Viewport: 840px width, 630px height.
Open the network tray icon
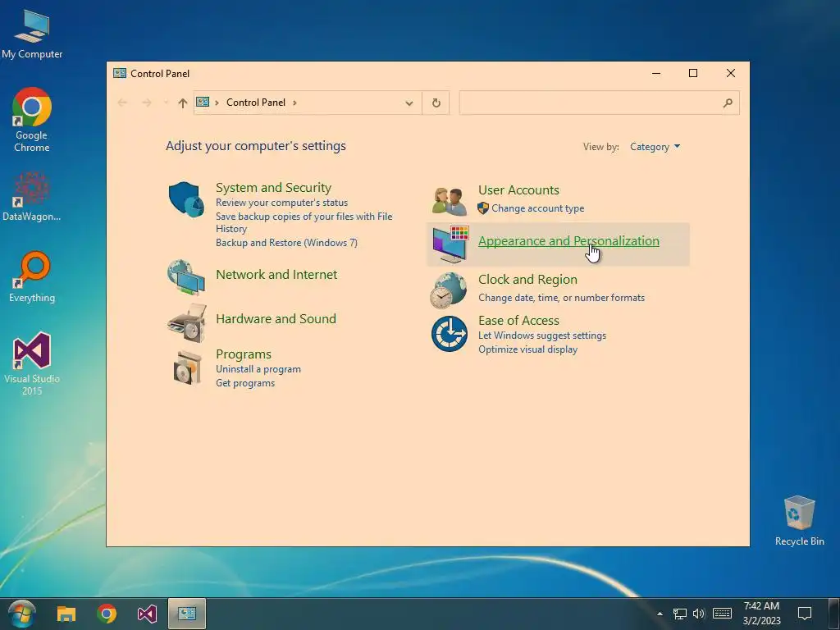680,614
